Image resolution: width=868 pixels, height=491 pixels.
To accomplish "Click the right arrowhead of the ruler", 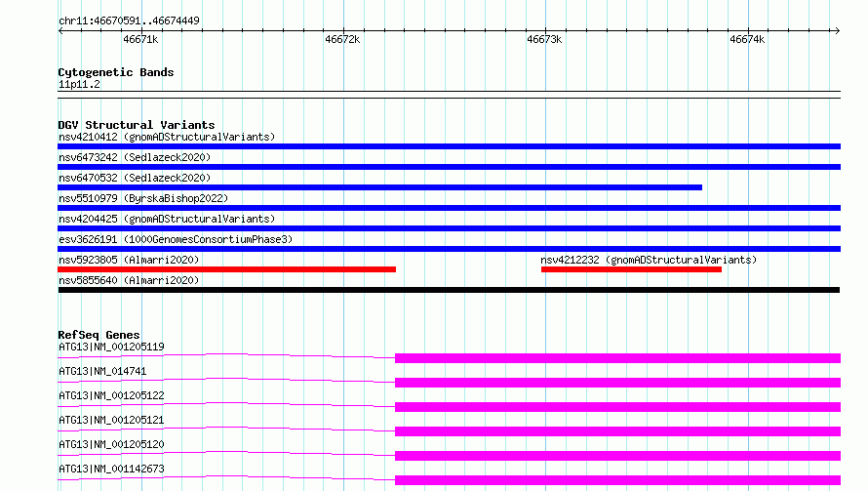I will [x=837, y=30].
